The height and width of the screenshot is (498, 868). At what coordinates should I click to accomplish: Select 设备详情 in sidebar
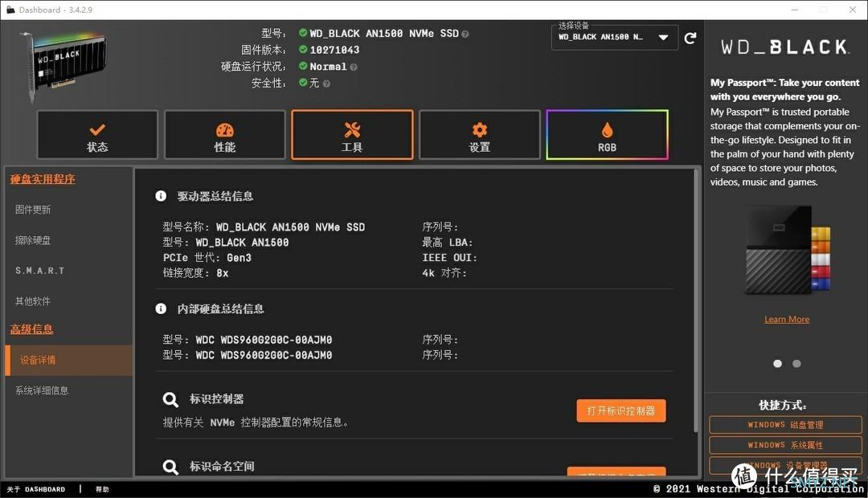(69, 360)
